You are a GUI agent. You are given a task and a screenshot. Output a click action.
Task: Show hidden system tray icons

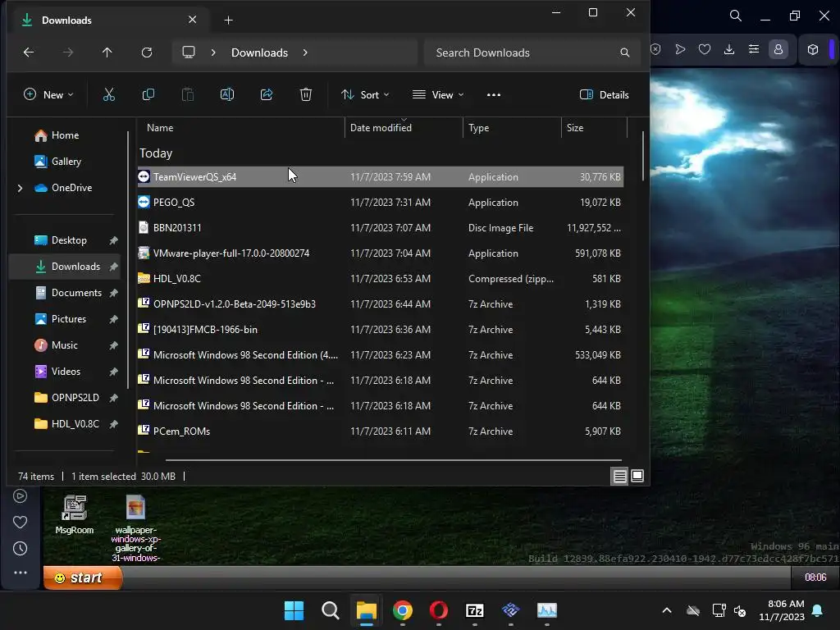point(666,610)
